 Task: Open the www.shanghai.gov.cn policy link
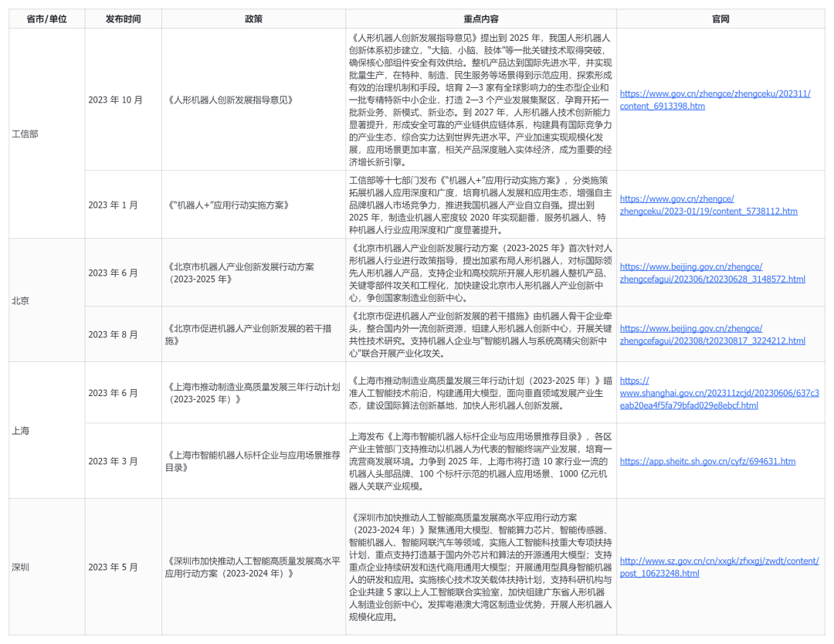[719, 393]
